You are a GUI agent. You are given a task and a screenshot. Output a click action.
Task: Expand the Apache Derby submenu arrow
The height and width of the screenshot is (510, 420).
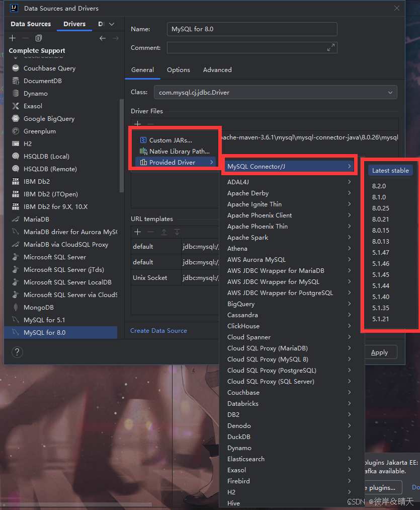tap(349, 193)
